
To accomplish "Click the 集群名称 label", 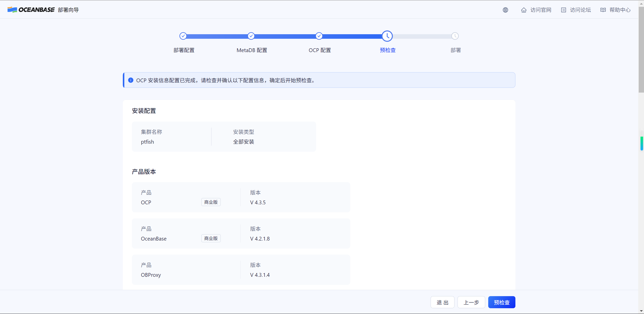I will pos(151,132).
